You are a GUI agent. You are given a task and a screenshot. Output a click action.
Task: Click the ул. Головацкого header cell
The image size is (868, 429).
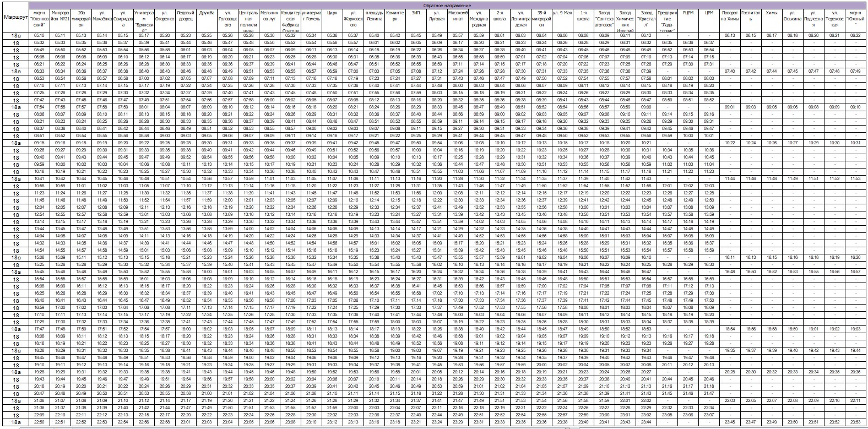tap(227, 20)
